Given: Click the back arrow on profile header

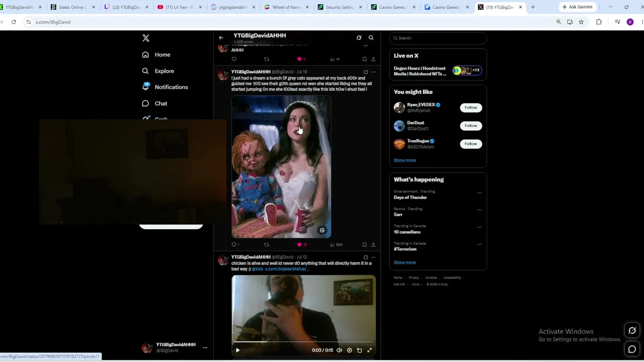Looking at the screenshot, I should [x=221, y=38].
